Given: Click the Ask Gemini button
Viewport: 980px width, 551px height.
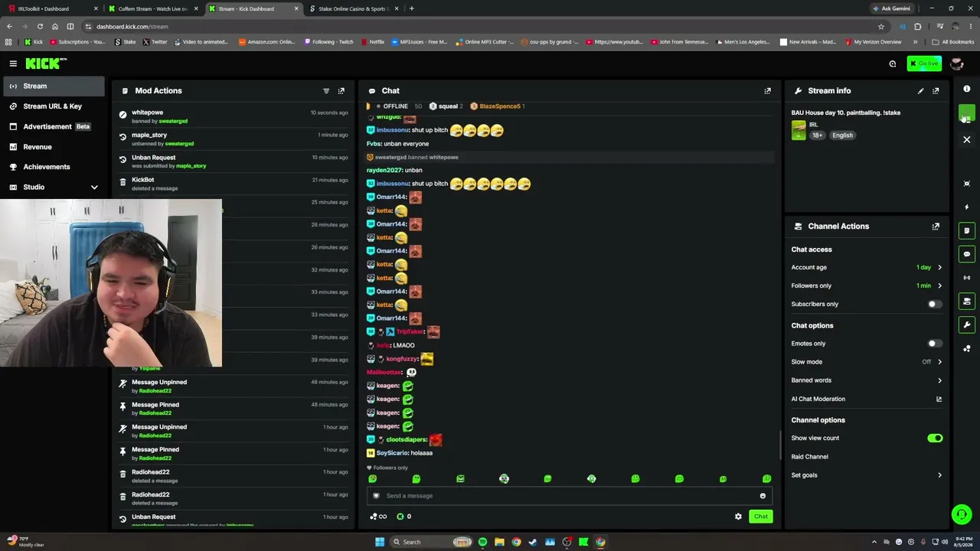Looking at the screenshot, I should tap(891, 8).
